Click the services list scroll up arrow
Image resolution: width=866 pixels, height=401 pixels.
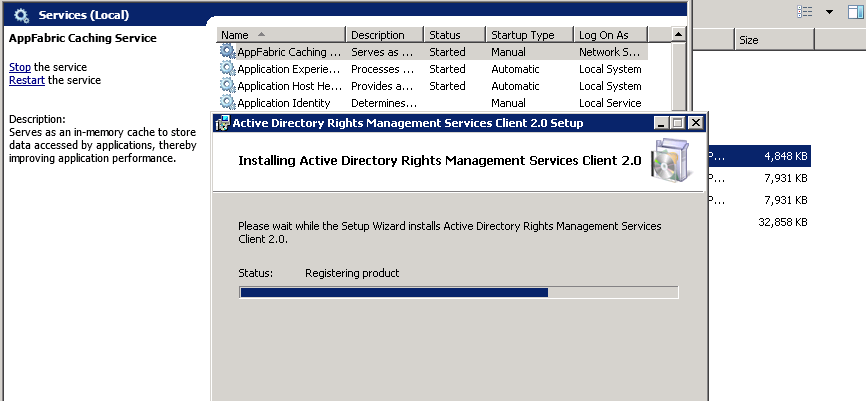tap(678, 34)
